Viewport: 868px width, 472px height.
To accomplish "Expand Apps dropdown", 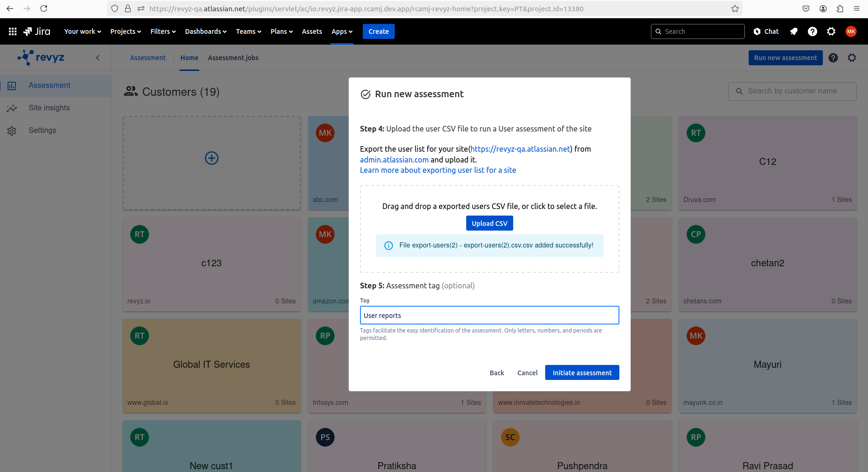I will (342, 31).
